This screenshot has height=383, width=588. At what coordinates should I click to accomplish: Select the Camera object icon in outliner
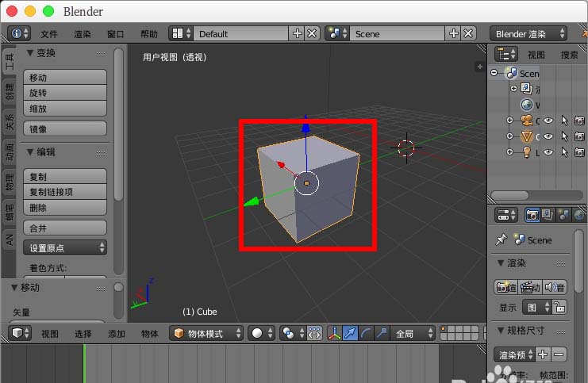tap(526, 121)
